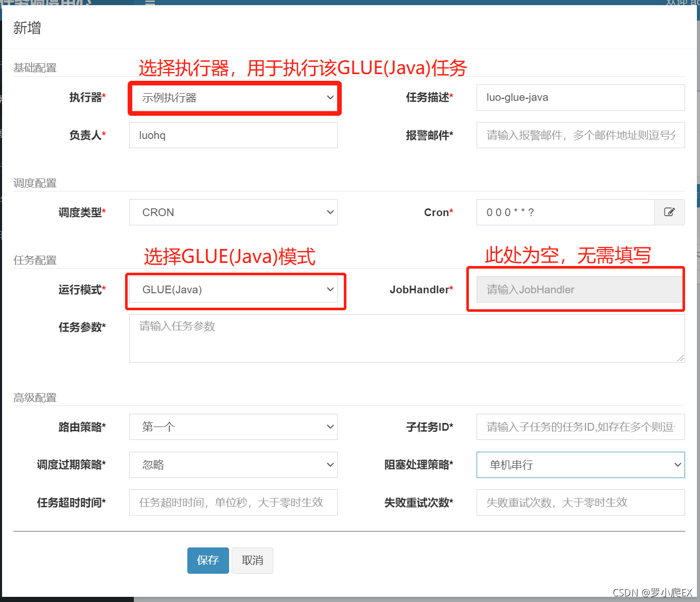This screenshot has width=700, height=602.
Task: Click the 任务超时时间 field label
Action: tap(72, 502)
